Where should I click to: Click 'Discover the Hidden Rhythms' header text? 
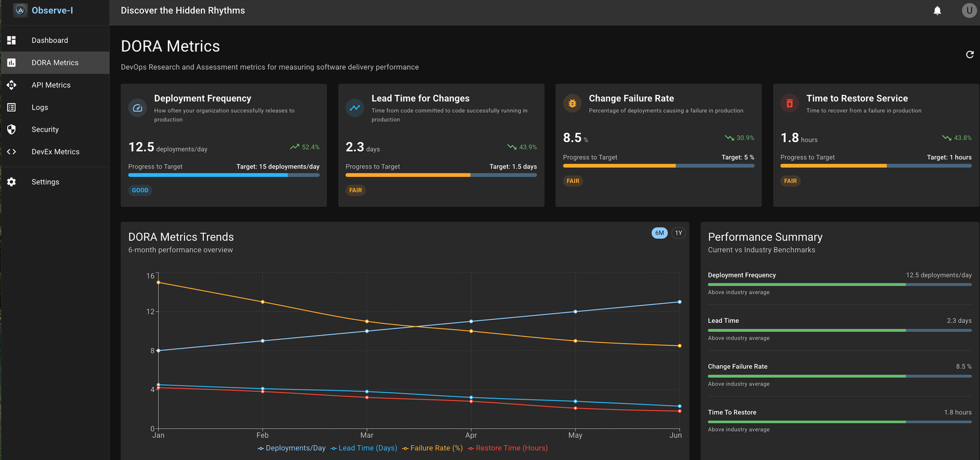coord(183,10)
